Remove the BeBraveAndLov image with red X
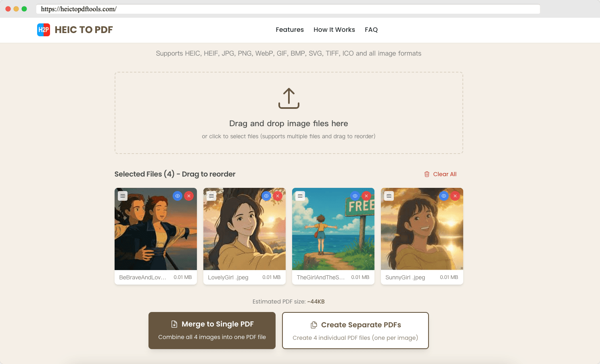600x364 pixels. coord(189,196)
